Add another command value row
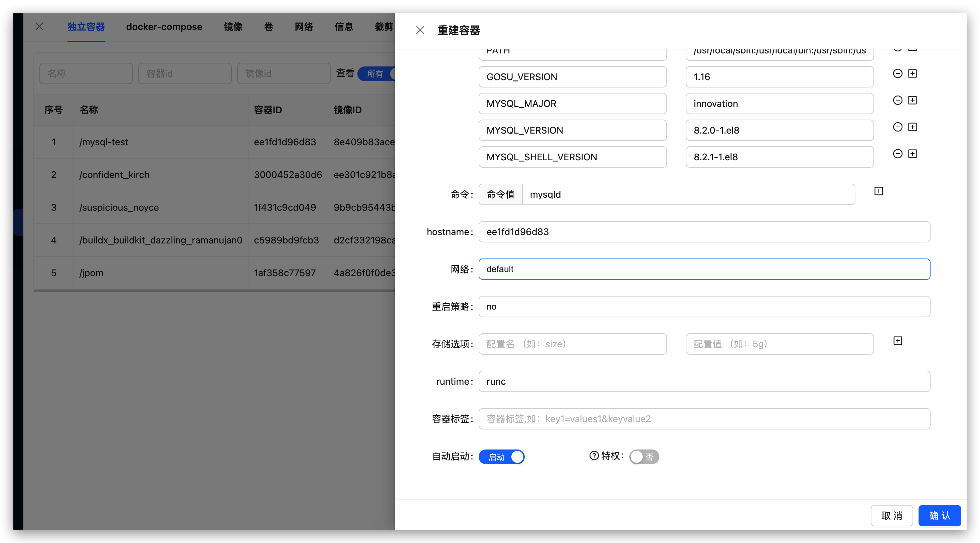The image size is (980, 543). pos(878,191)
